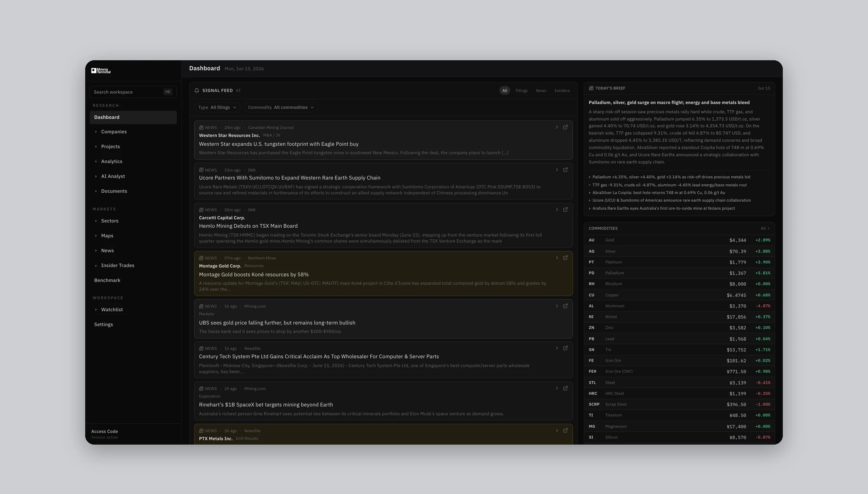Switch to the Filings feed tab
868x494 pixels.
click(522, 91)
